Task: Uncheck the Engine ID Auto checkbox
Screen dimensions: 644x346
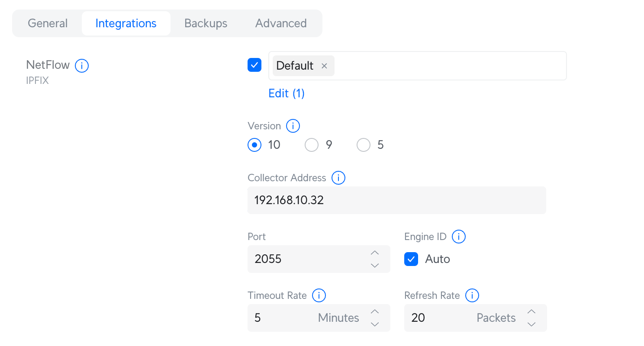Action: click(411, 259)
